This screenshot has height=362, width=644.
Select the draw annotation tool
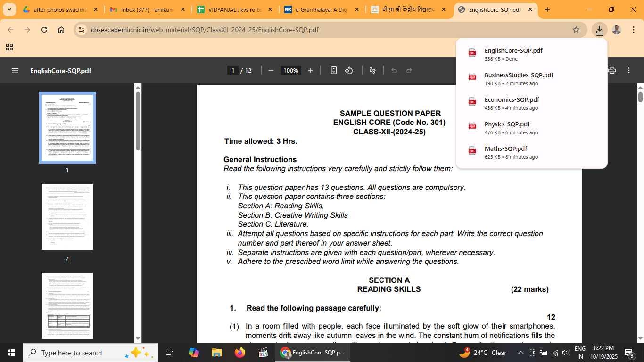coord(372,71)
